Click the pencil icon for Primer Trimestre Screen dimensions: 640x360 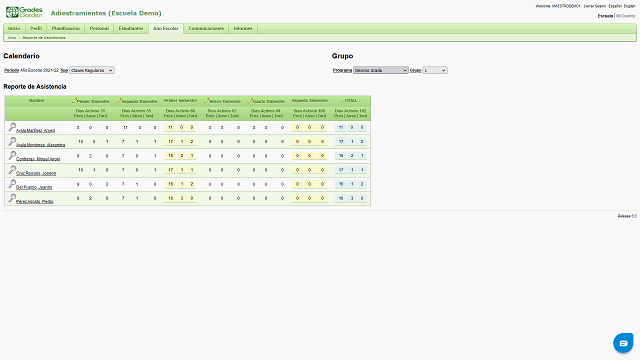click(74, 100)
